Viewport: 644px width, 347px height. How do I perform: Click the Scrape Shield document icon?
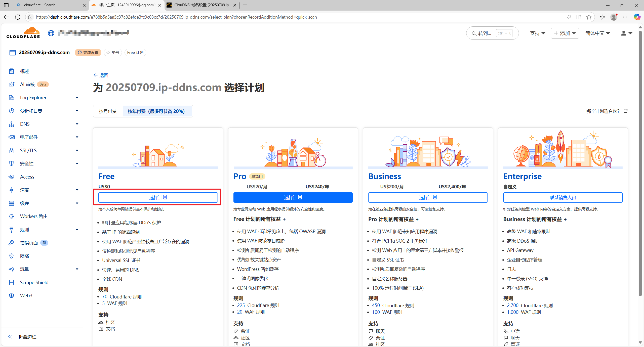point(11,282)
